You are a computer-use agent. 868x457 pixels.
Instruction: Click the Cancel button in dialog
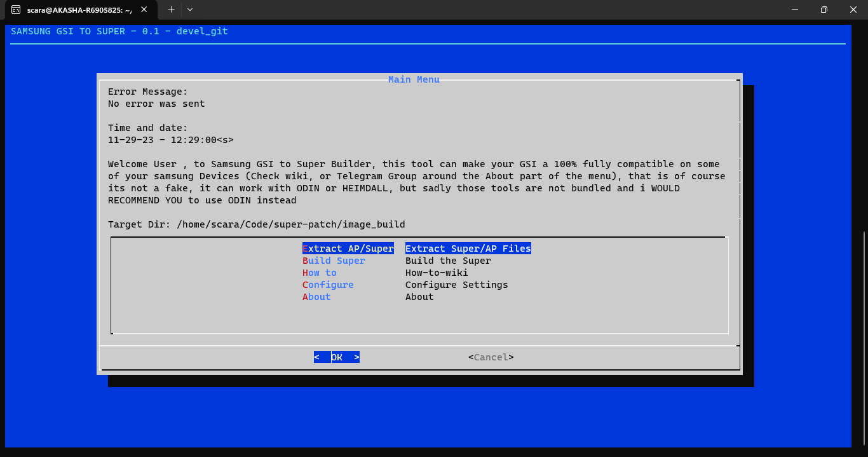[x=491, y=357]
